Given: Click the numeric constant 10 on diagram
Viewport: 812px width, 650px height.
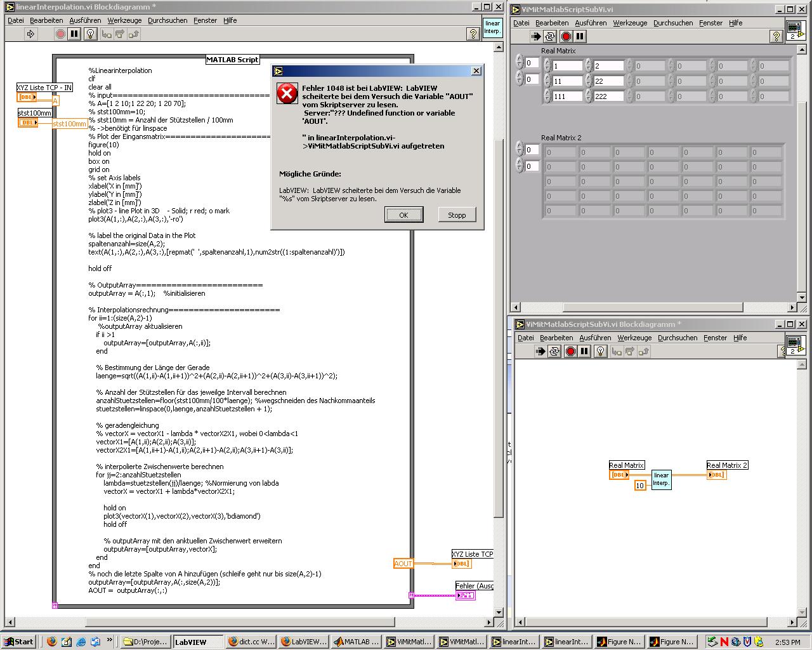Looking at the screenshot, I should point(640,486).
